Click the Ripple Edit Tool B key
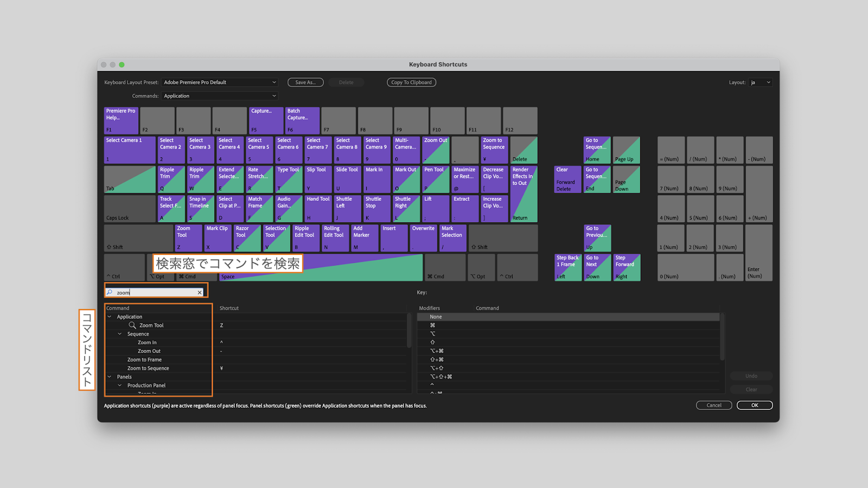 point(306,238)
